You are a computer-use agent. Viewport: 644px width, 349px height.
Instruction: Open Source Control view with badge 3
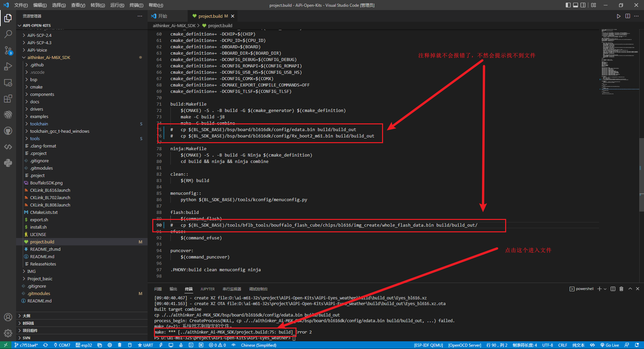pos(8,50)
